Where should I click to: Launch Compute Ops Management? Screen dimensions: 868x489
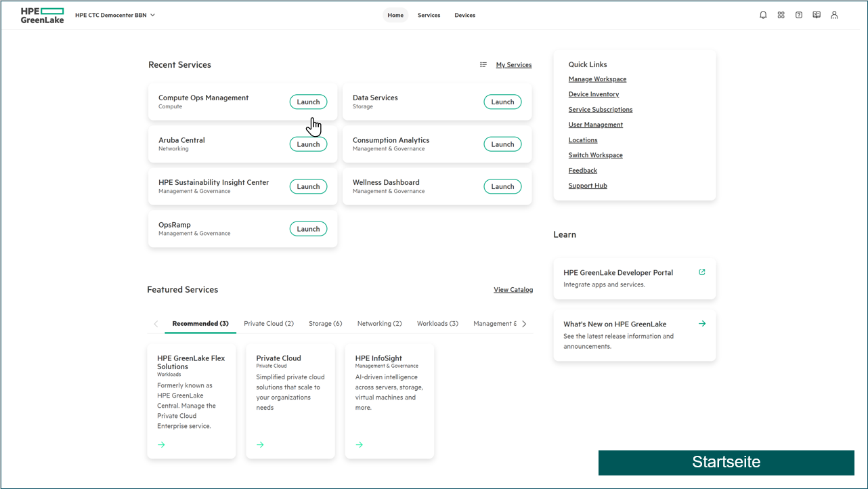pos(308,102)
